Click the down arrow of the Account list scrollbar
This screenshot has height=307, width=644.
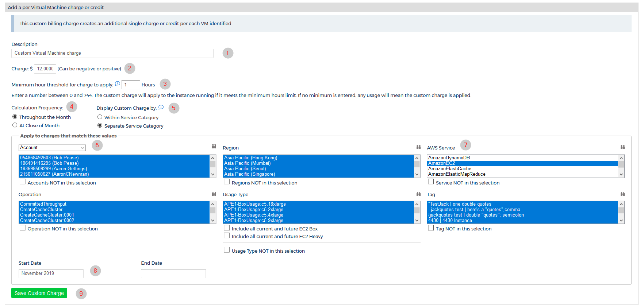pos(213,175)
